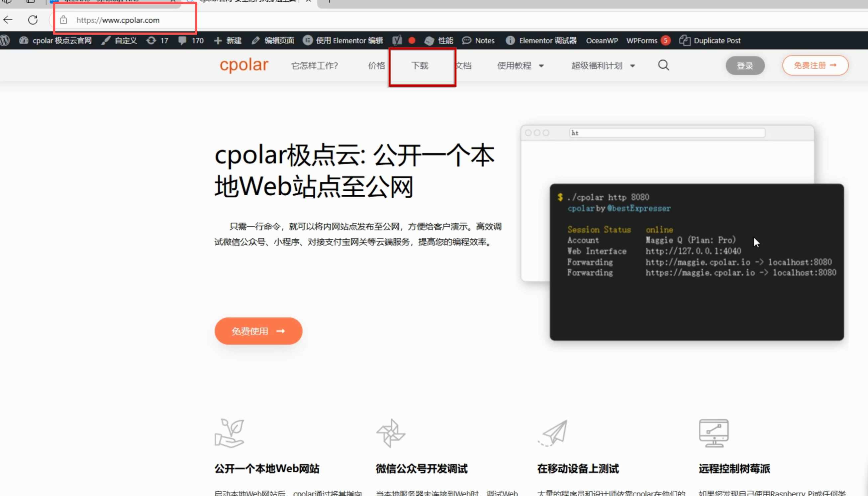The width and height of the screenshot is (868, 496).
Task: Open the 它怎样工作? nav item
Action: (x=314, y=65)
